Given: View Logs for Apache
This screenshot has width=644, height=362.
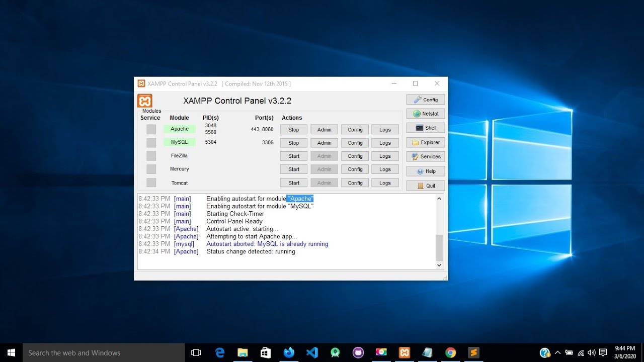Looking at the screenshot, I should coord(385,129).
